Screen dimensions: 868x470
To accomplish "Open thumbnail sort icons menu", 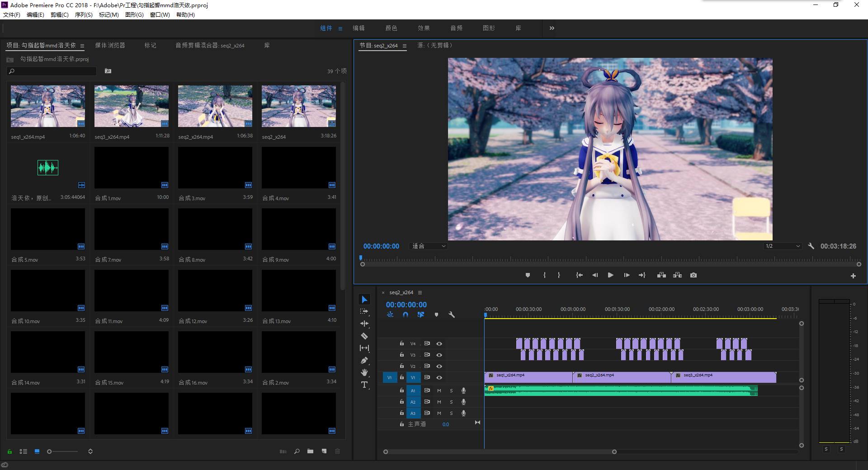I will pyautogui.click(x=90, y=451).
